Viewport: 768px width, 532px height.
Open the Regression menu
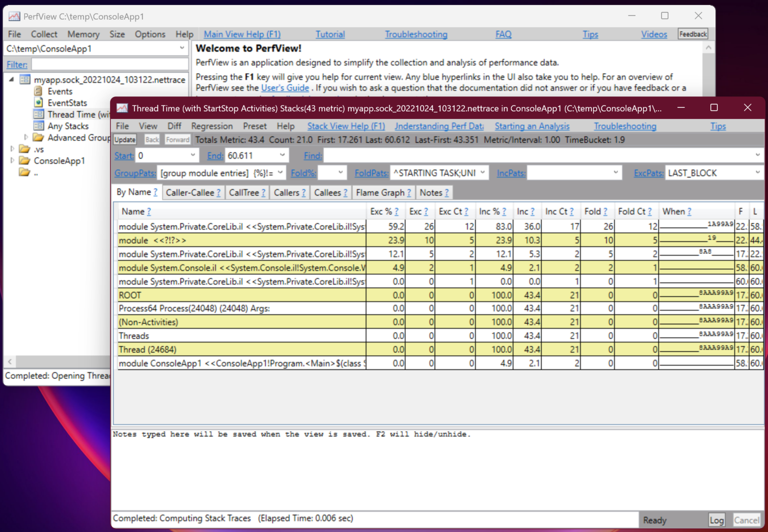pos(211,126)
